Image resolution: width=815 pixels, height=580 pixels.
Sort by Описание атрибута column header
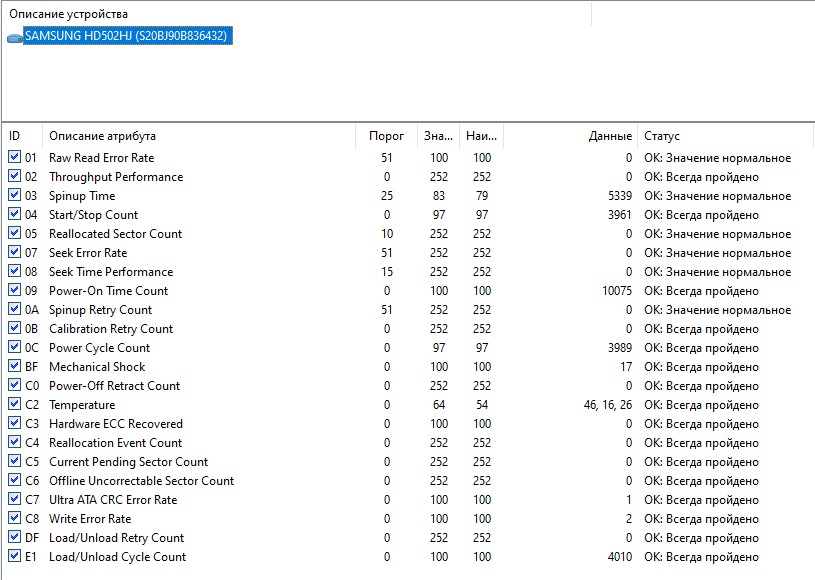pyautogui.click(x=102, y=136)
